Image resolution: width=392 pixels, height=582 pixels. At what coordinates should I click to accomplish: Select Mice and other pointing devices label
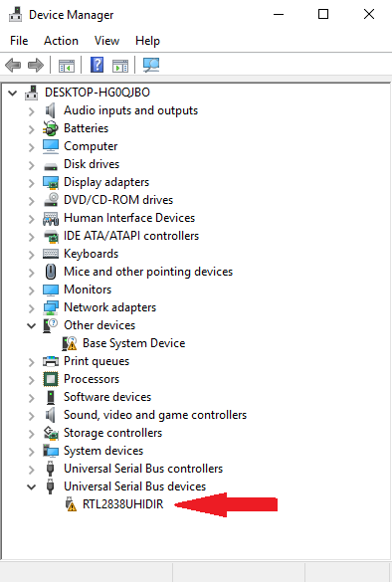[x=148, y=272]
